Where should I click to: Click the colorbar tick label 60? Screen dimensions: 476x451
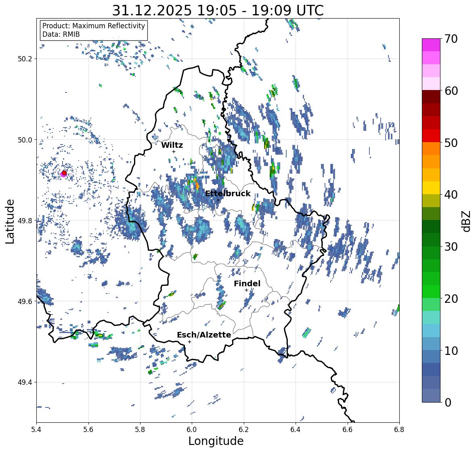coord(451,91)
